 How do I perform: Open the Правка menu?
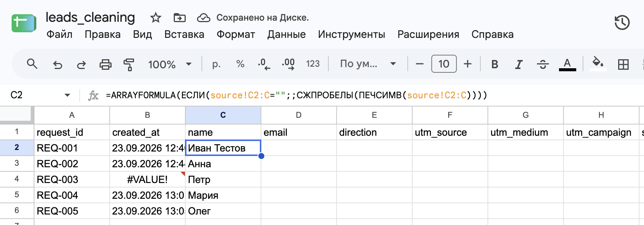[103, 34]
